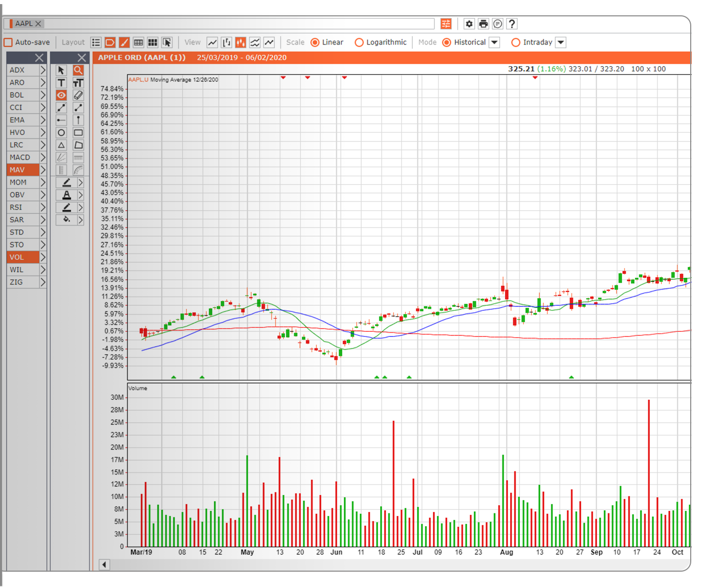The width and height of the screenshot is (703, 588).
Task: Open the list layout icon
Action: 96,42
